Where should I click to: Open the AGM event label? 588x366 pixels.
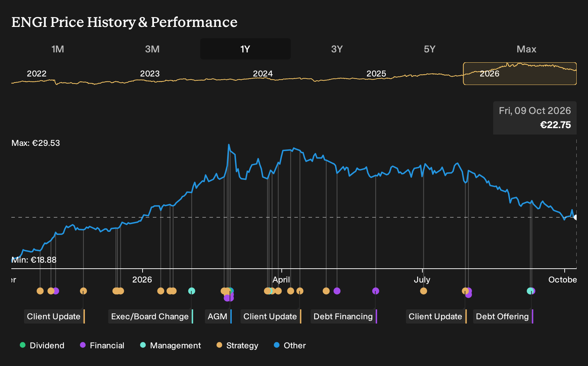[218, 316]
